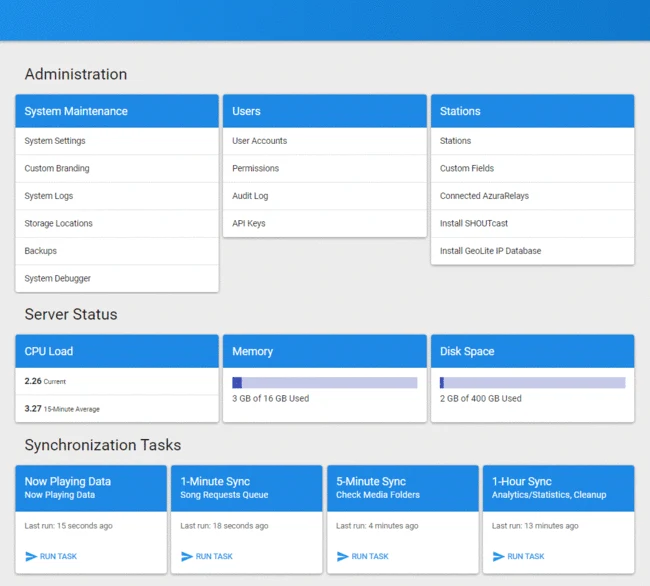Click the Disk Space usage progress bar
650x586 pixels.
[x=533, y=383]
